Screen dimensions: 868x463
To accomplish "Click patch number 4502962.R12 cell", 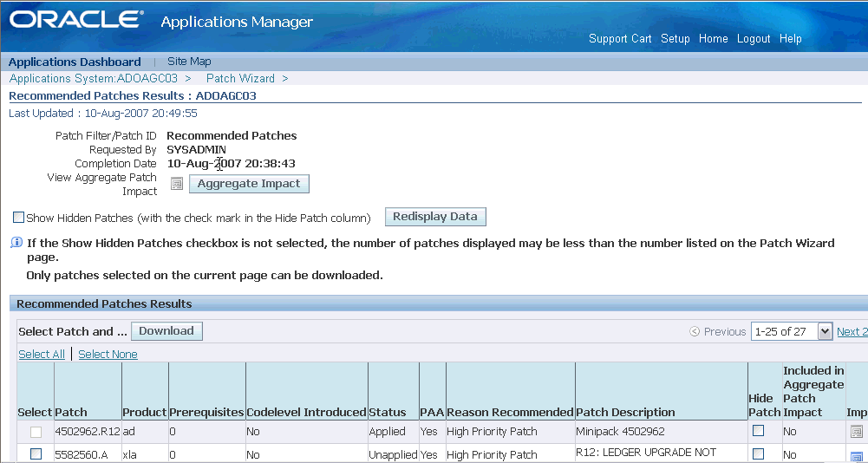I will [88, 432].
